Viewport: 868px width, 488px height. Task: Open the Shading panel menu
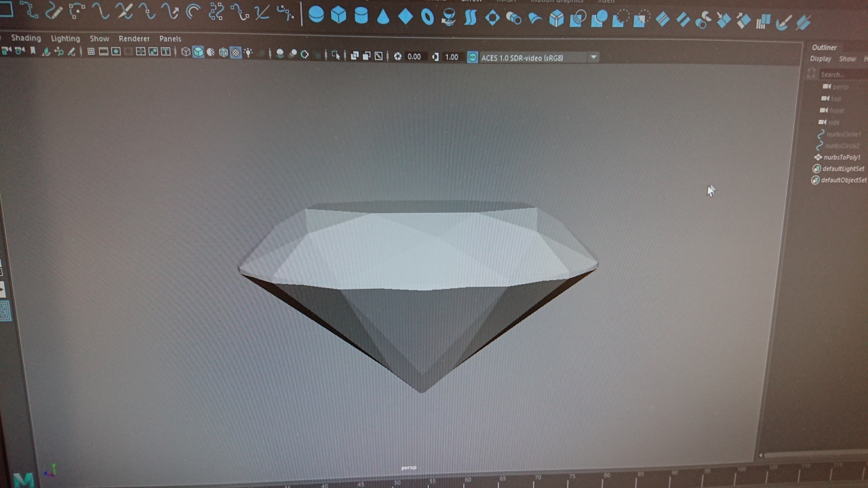26,38
